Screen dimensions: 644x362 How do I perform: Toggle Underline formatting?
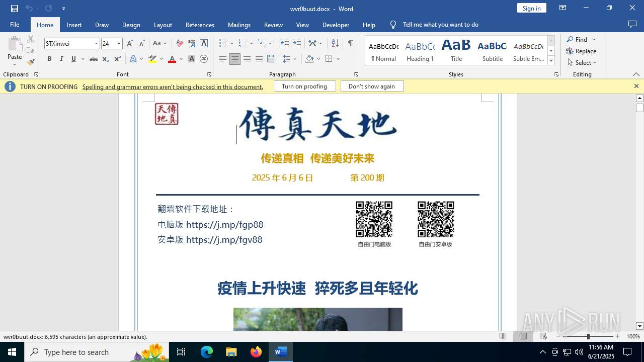73,59
